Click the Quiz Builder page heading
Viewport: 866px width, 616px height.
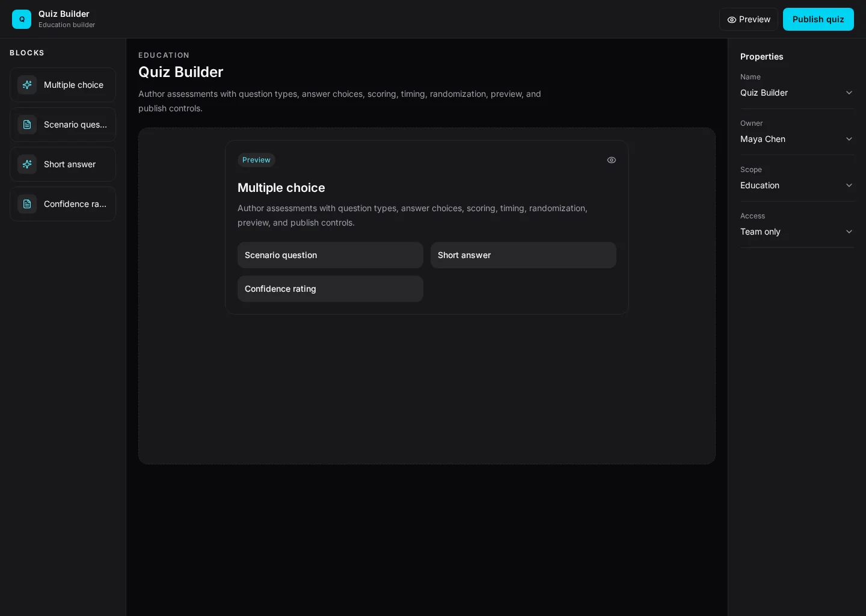pyautogui.click(x=181, y=72)
